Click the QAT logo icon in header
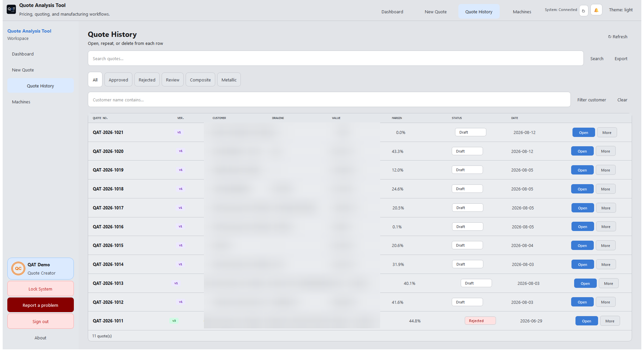This screenshot has height=352, width=644. (x=11, y=9)
